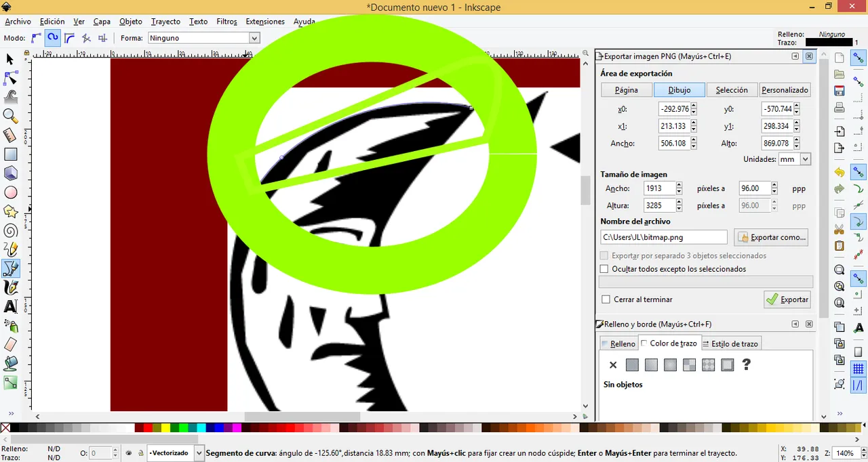Open the Vectorizado layer dropdown

[x=176, y=453]
